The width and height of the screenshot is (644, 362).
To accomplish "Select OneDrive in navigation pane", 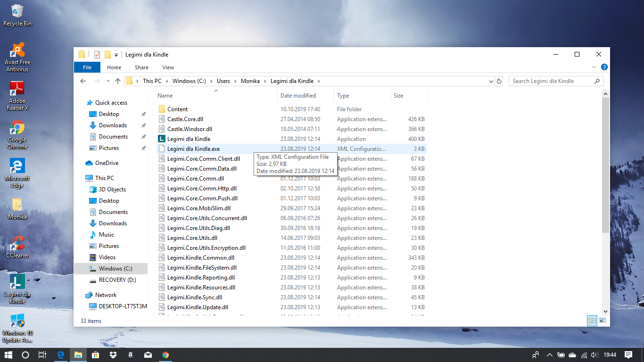I will point(107,163).
